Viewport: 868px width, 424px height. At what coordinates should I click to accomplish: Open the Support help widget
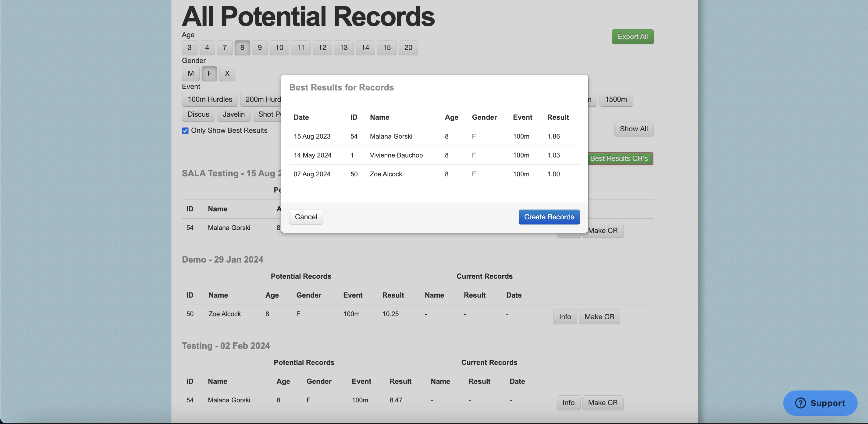click(820, 403)
